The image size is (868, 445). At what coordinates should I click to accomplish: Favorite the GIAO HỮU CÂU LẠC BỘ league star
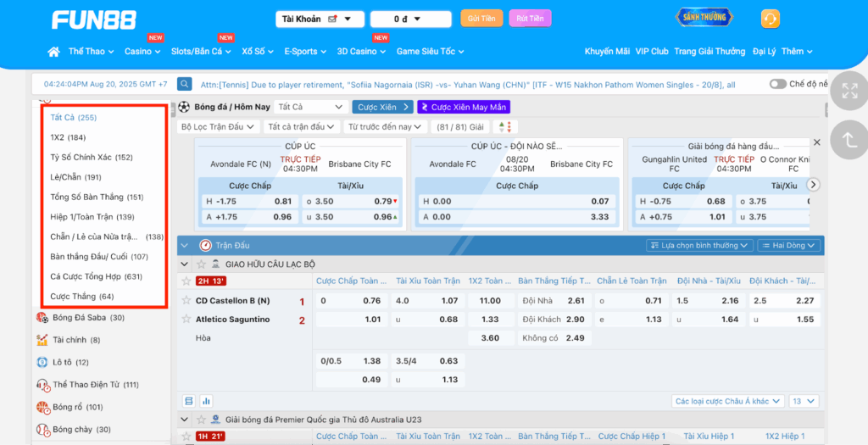[202, 264]
